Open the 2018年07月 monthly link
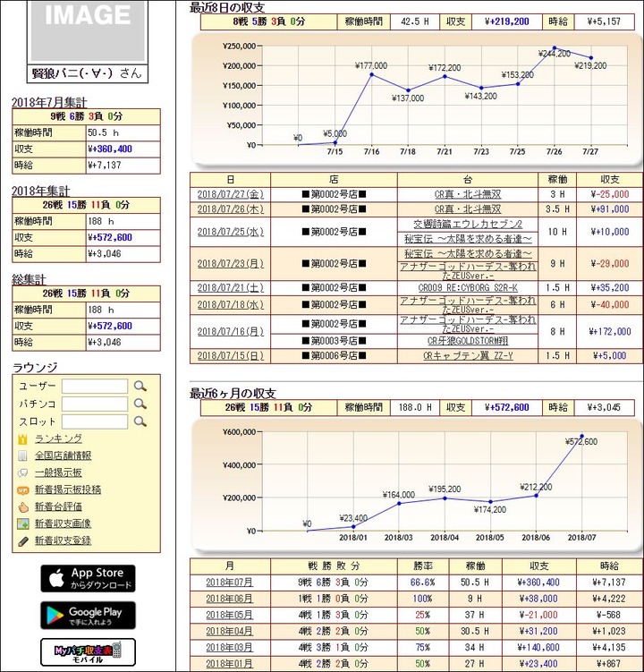Image resolution: width=644 pixels, height=672 pixels. [229, 583]
